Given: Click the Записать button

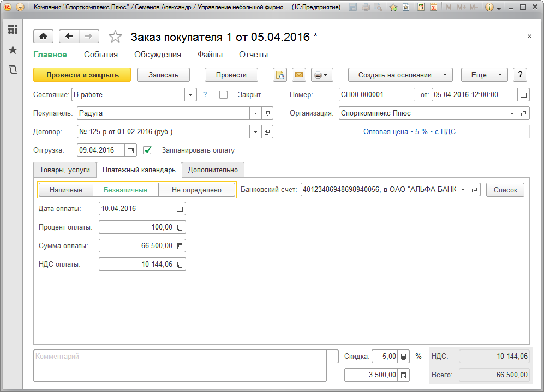Looking at the screenshot, I should click(x=163, y=75).
